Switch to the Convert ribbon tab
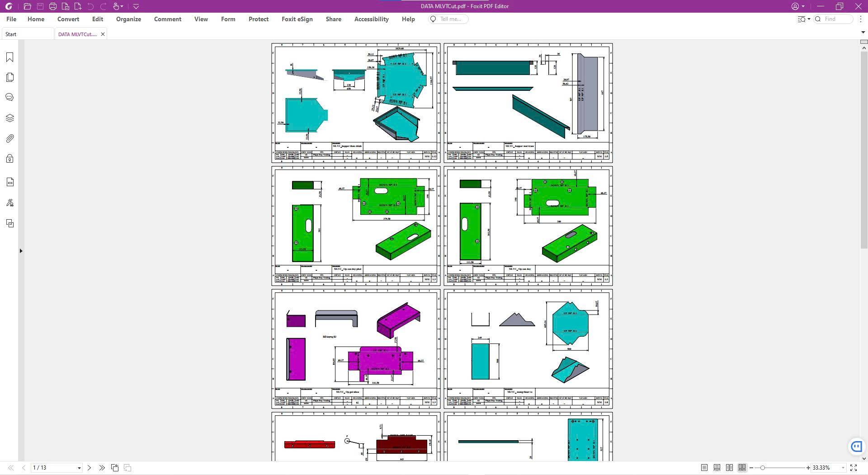Image resolution: width=868 pixels, height=475 pixels. point(68,19)
